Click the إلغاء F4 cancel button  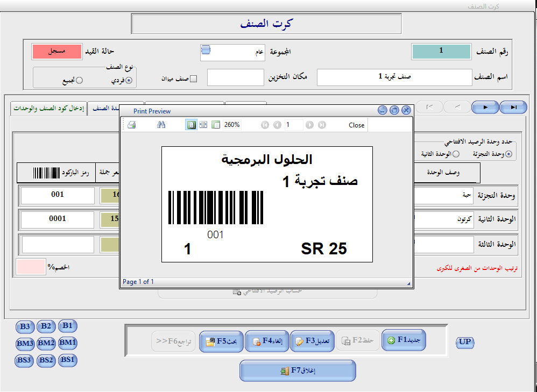[x=267, y=341]
